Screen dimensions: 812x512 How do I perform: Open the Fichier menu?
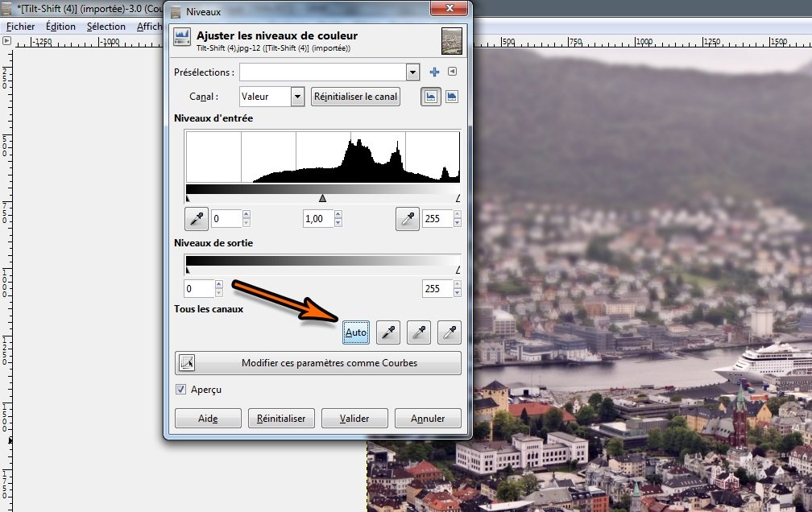(20, 27)
